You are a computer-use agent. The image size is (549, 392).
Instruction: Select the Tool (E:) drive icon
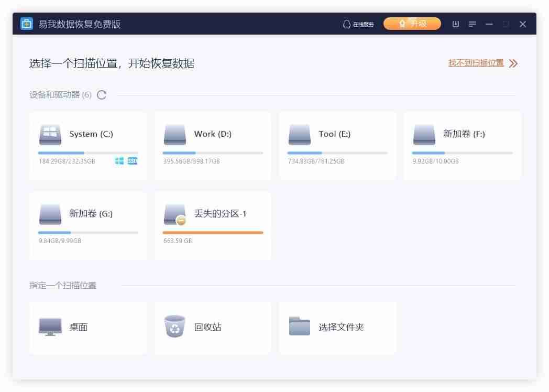coord(299,135)
